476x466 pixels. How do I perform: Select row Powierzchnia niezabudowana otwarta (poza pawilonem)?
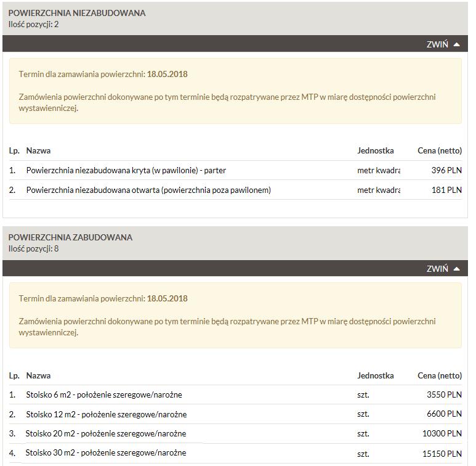point(235,190)
